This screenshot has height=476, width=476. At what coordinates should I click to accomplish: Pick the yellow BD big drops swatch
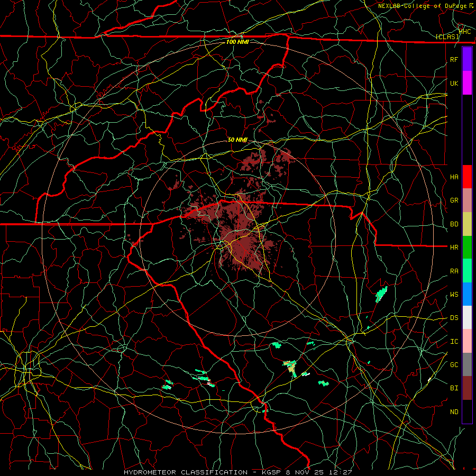click(467, 224)
